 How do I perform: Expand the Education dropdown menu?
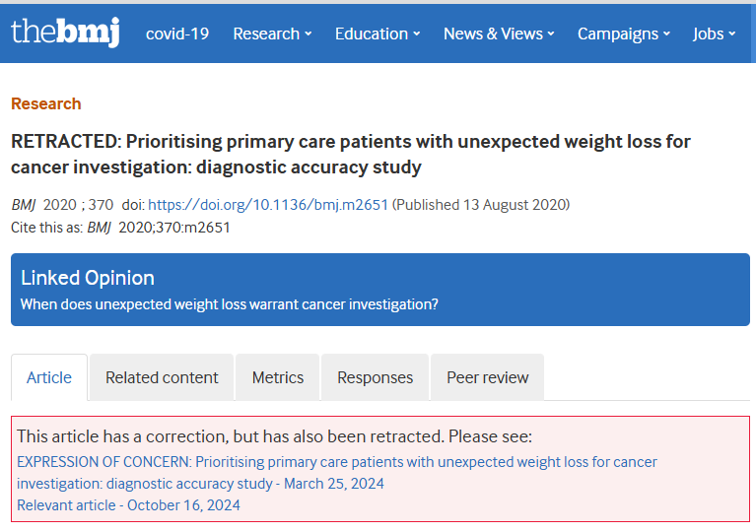[378, 33]
